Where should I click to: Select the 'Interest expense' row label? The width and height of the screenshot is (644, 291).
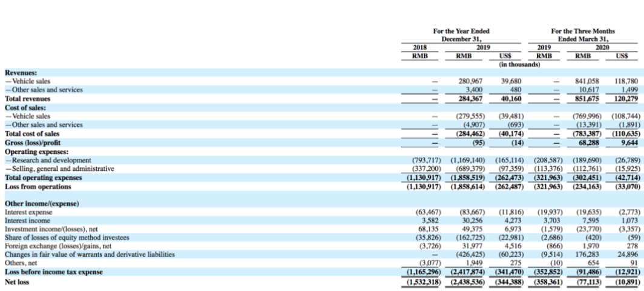28,212
